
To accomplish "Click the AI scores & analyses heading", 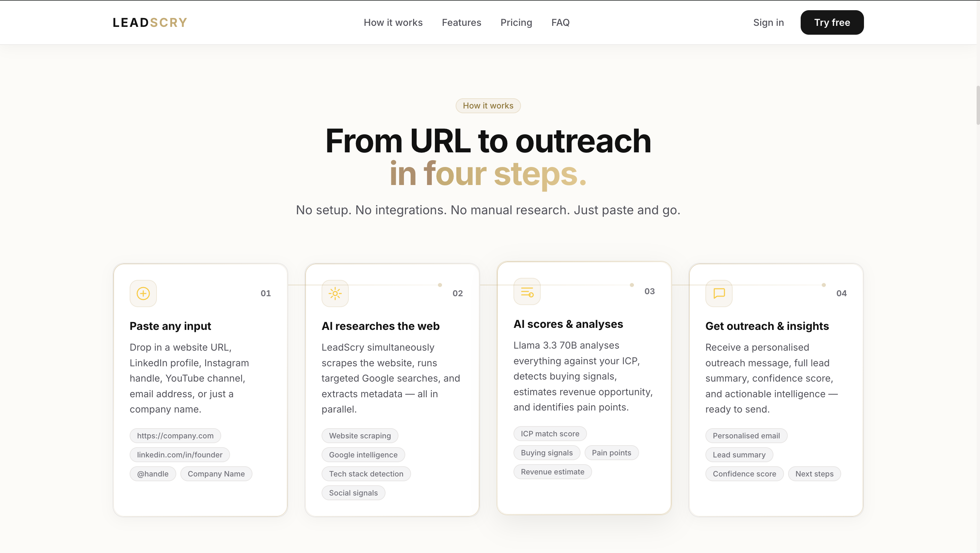I will click(568, 324).
